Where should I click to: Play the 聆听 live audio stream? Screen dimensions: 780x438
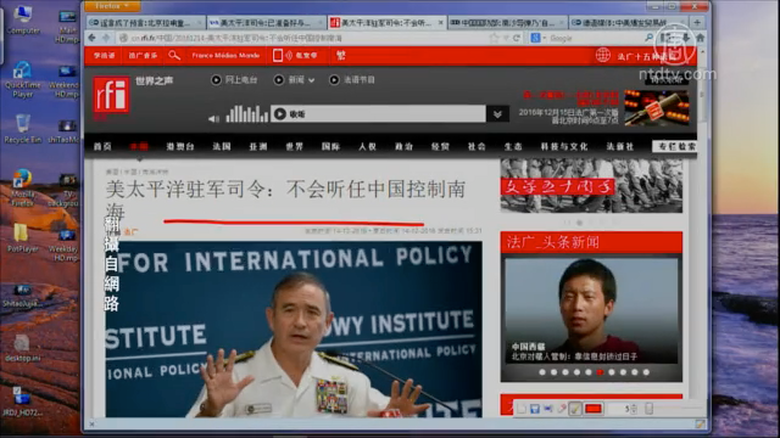(x=280, y=114)
